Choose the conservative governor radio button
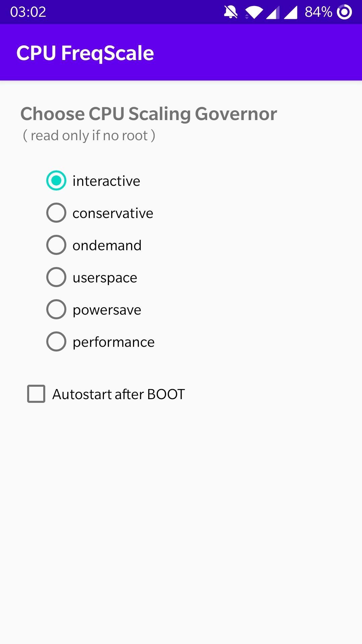Viewport: 362px width, 644px height. 56,213
